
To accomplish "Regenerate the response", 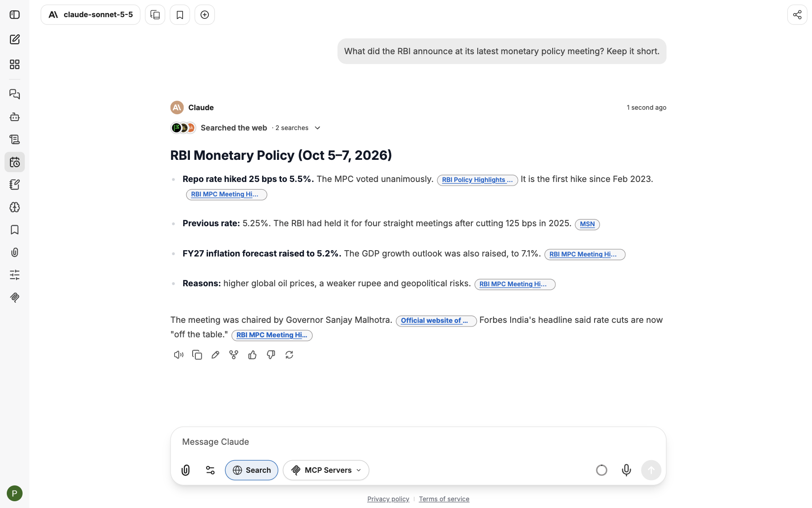I will [x=290, y=355].
